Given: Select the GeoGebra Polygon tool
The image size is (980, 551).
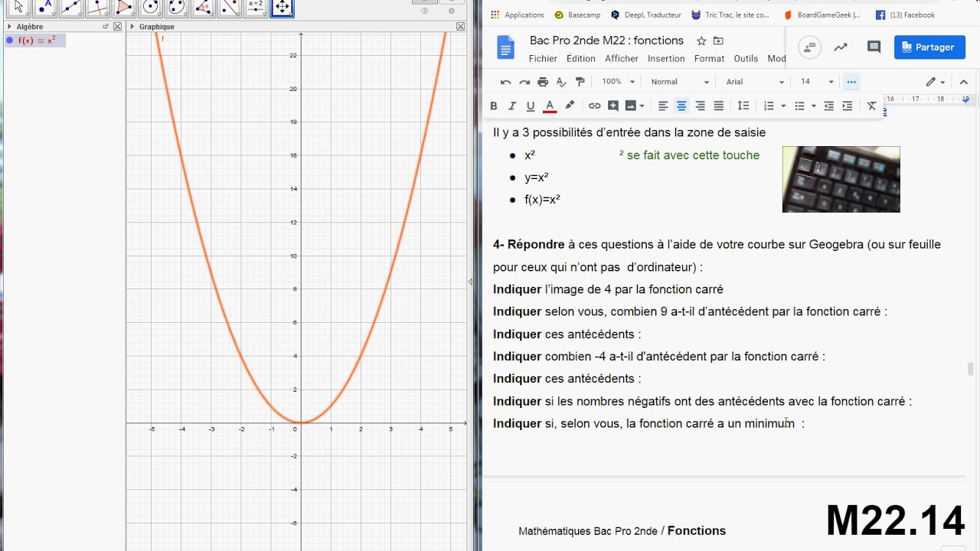Looking at the screenshot, I should coord(124,8).
